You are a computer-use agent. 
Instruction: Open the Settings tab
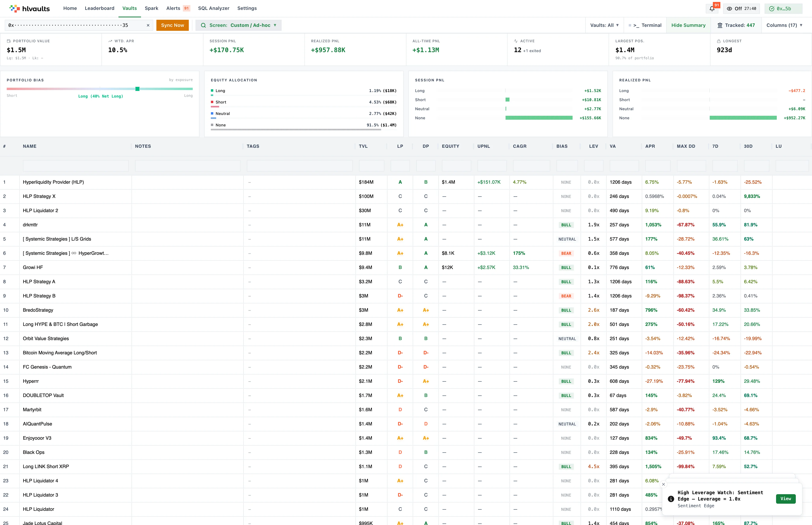pyautogui.click(x=247, y=8)
